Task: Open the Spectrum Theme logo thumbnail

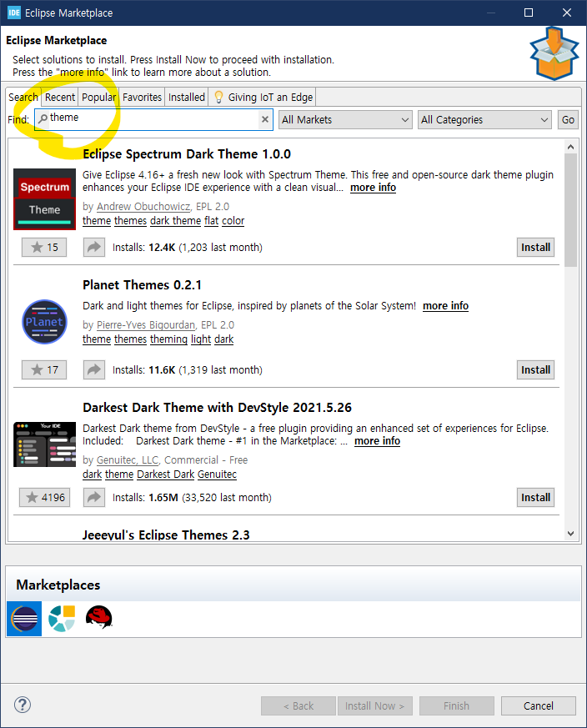Action: pos(44,199)
